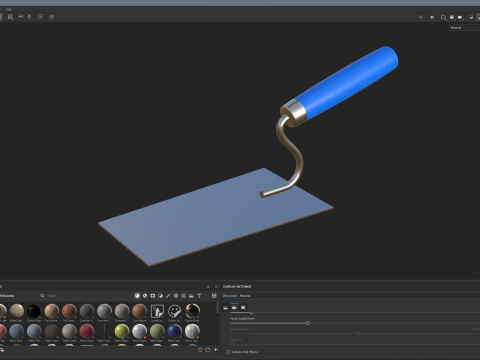Filter assets by smart masks icon
The height and width of the screenshot is (360, 480).
pos(153,296)
